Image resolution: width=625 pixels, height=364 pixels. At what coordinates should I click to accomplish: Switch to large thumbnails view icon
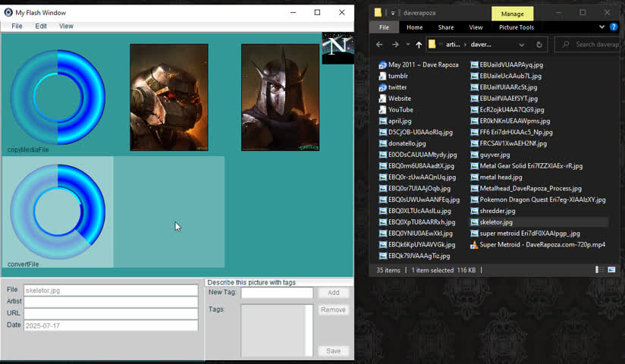pos(611,270)
